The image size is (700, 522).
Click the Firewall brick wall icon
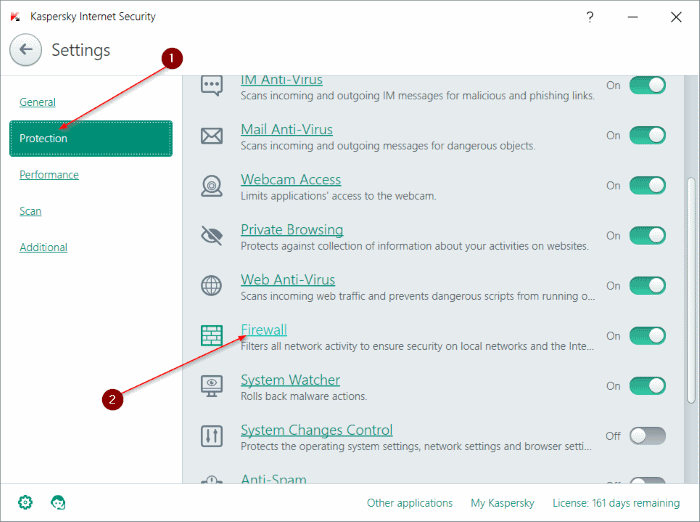coord(212,336)
